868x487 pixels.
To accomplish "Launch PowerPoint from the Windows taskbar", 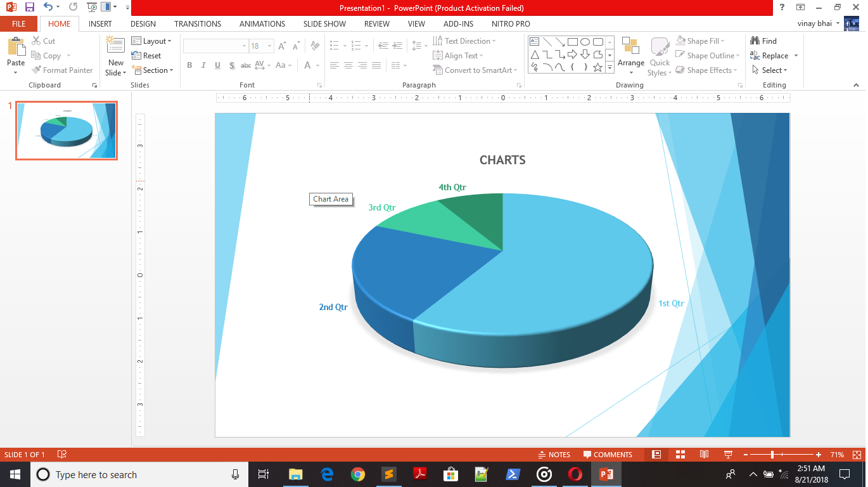I will click(606, 474).
